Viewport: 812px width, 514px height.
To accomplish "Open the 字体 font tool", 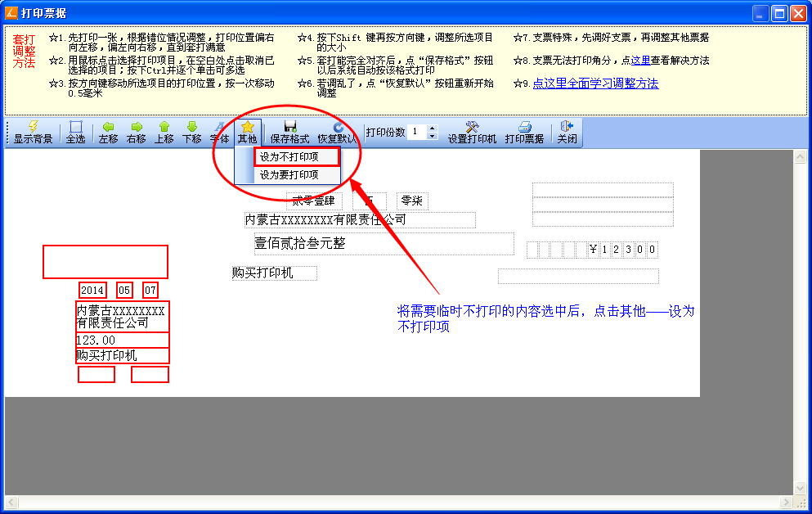I will (x=220, y=133).
